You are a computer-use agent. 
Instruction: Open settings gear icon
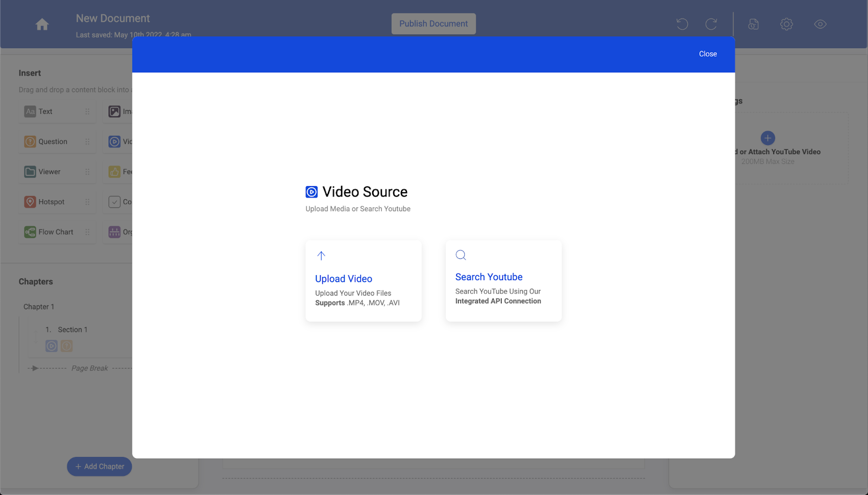(787, 24)
